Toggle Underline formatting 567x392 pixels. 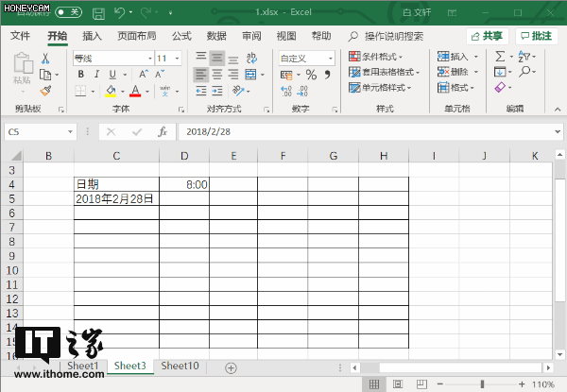coord(112,74)
